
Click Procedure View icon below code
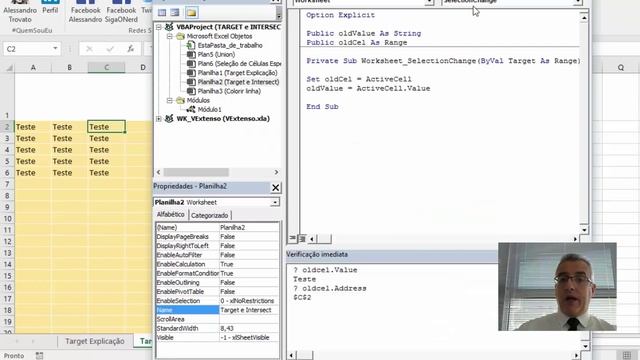tap(293, 238)
